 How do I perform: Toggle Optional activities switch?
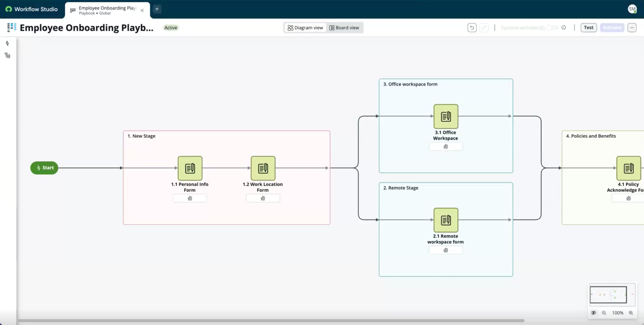point(552,28)
